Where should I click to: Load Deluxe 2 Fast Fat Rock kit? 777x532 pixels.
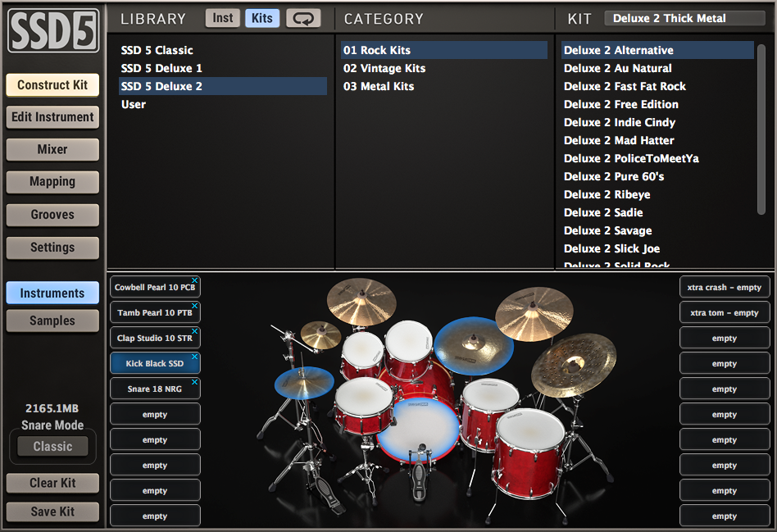[x=657, y=86]
